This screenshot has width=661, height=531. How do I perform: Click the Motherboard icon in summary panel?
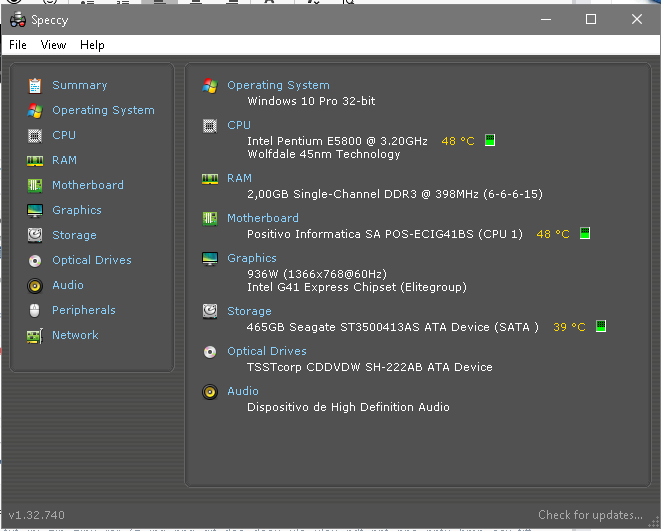210,218
